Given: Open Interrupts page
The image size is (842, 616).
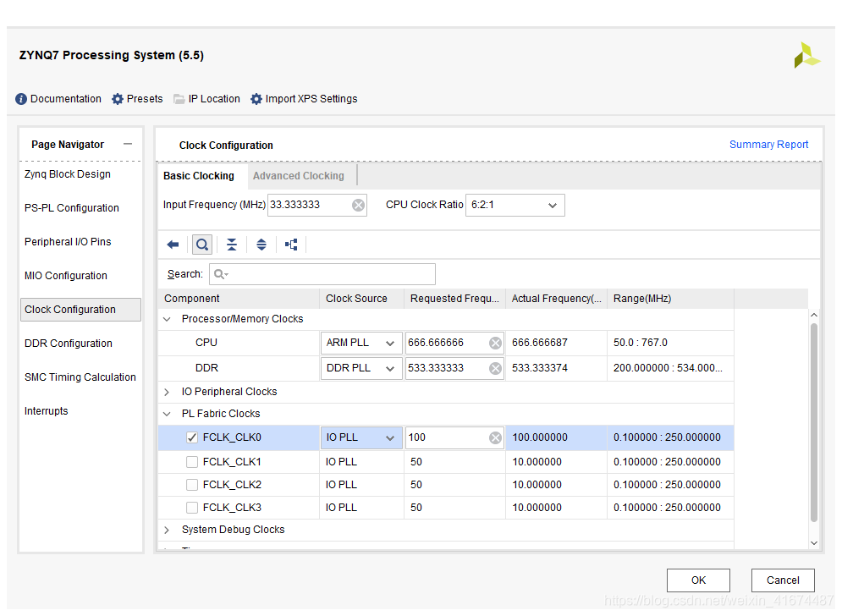Looking at the screenshot, I should [47, 411].
